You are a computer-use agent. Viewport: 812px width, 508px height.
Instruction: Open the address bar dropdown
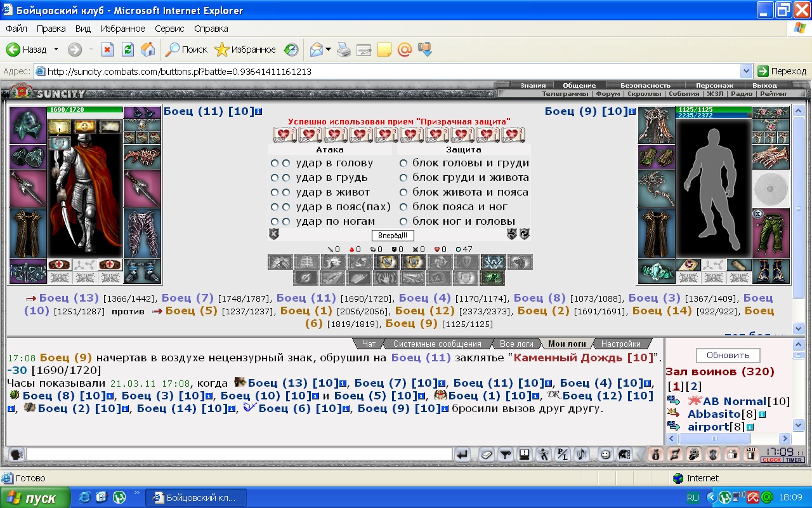click(746, 72)
